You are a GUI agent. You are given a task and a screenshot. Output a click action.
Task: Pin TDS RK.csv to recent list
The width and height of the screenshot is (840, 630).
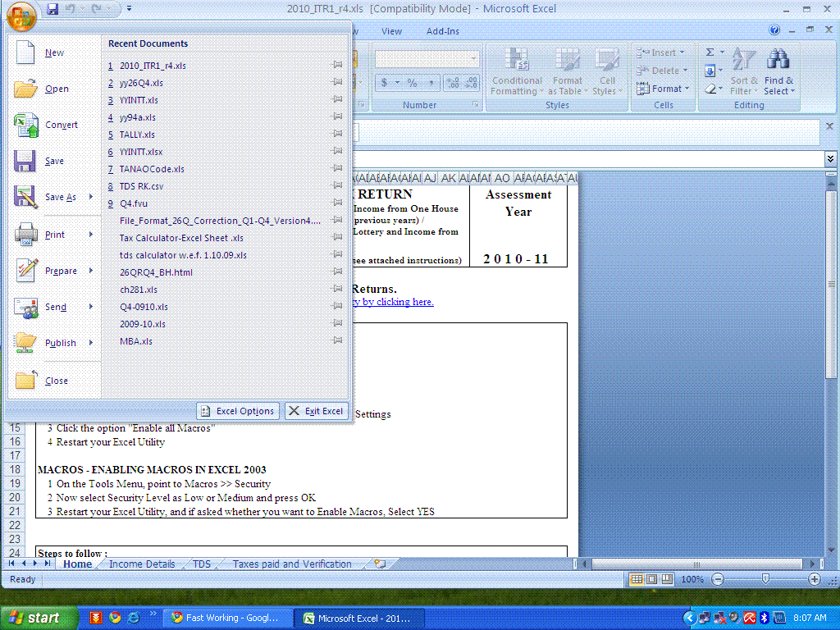point(337,185)
